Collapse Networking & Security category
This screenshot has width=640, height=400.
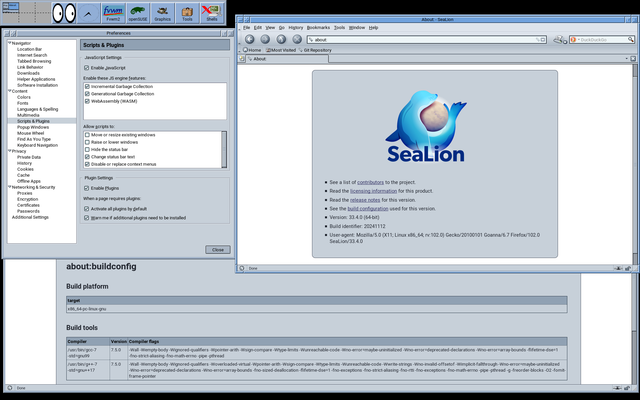tap(10, 187)
